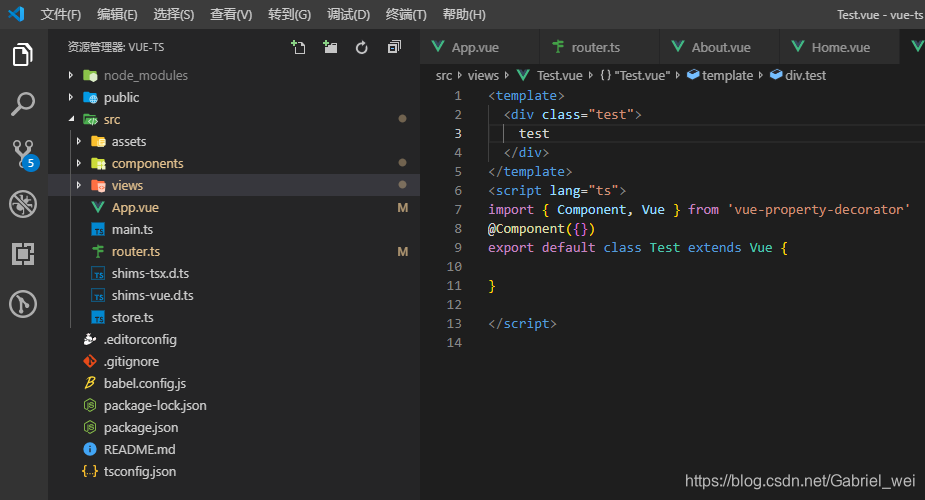Select the shims-tsx.d.ts file name
This screenshot has height=500, width=925.
[x=150, y=274]
